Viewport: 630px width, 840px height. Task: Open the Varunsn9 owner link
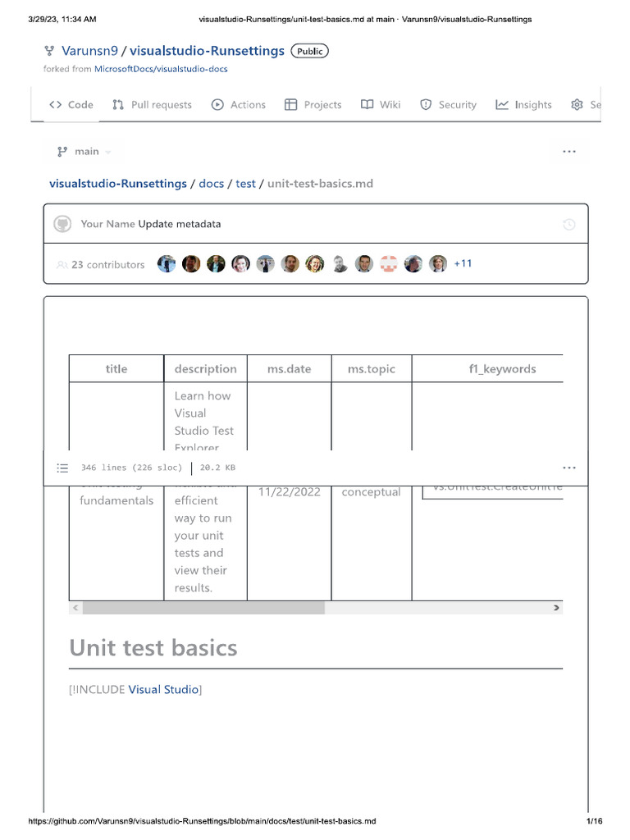click(x=89, y=51)
